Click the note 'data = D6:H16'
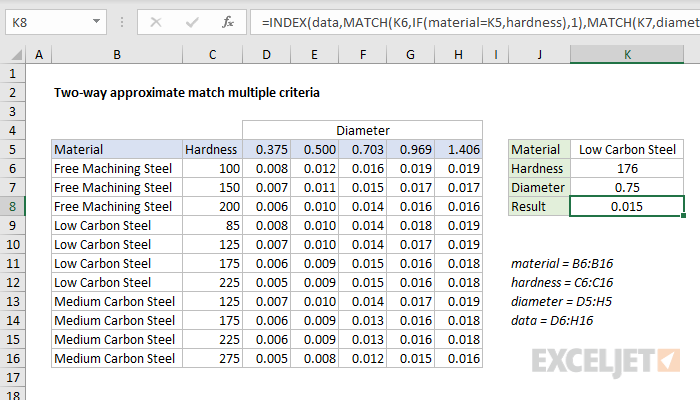 click(x=552, y=320)
